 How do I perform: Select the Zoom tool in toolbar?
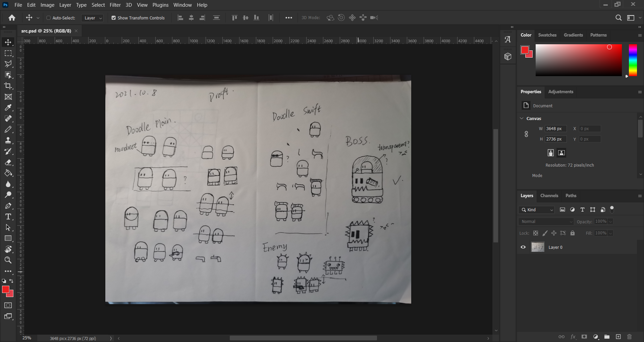pos(8,260)
